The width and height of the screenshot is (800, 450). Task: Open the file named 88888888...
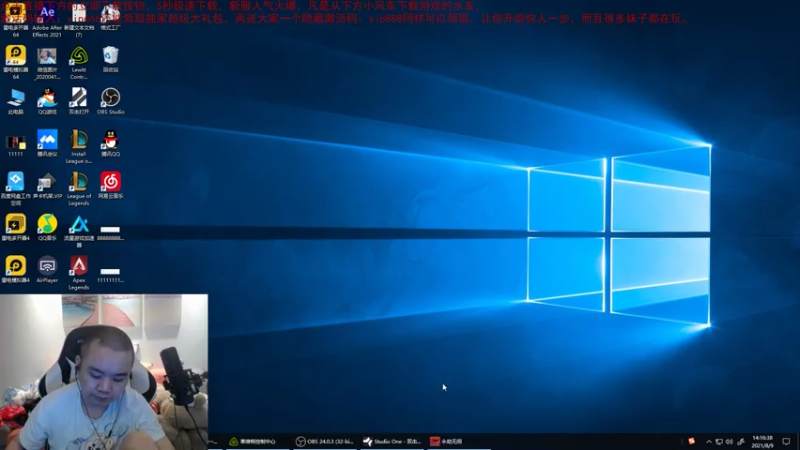coord(110,233)
